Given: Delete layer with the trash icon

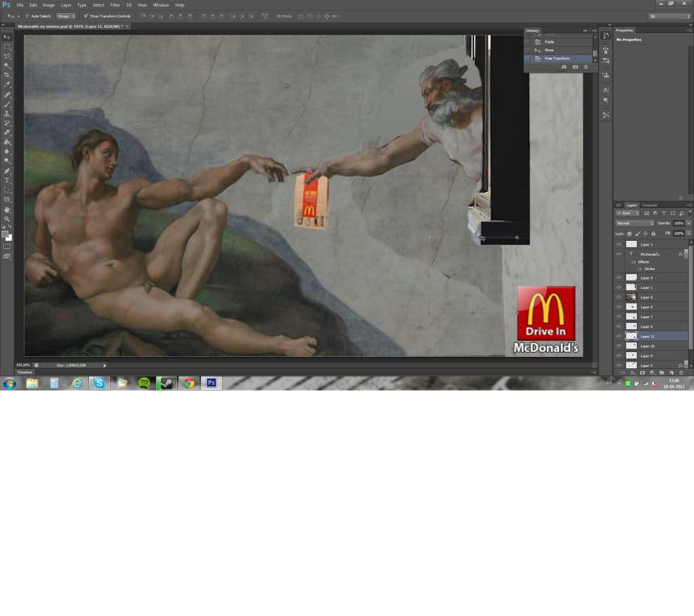Looking at the screenshot, I should tap(681, 373).
